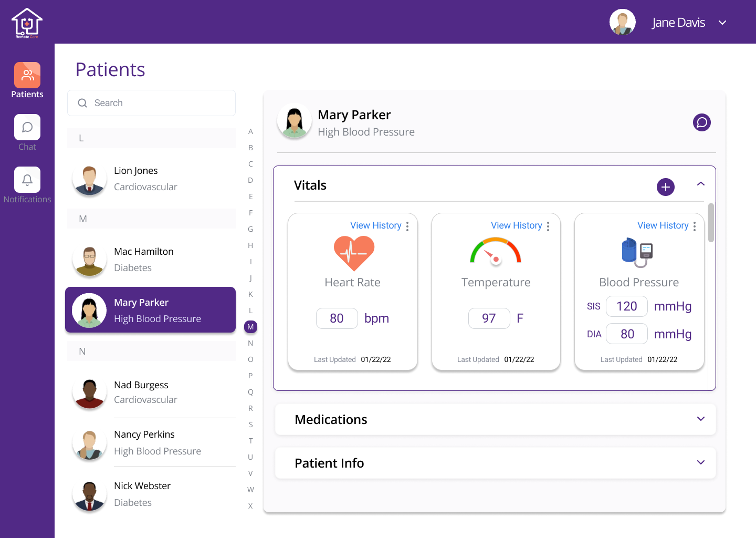Image resolution: width=756 pixels, height=538 pixels.
Task: Click the Remote Care home logo
Action: 27,22
